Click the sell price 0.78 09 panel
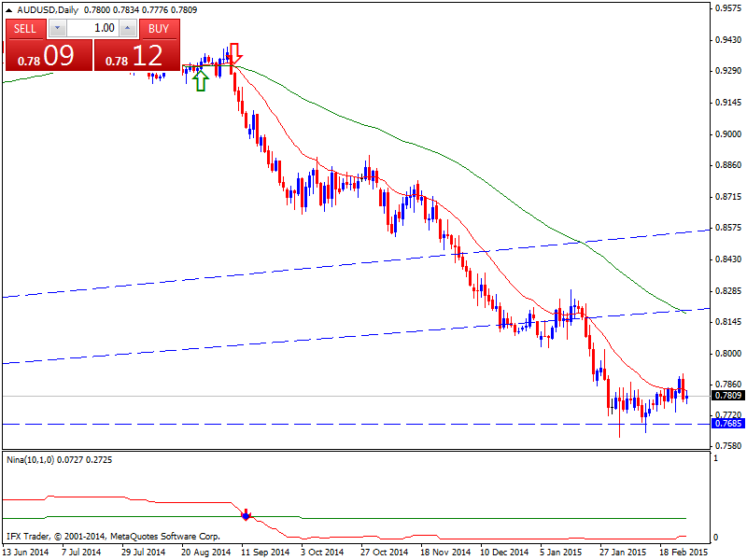747x560 pixels. [49, 55]
